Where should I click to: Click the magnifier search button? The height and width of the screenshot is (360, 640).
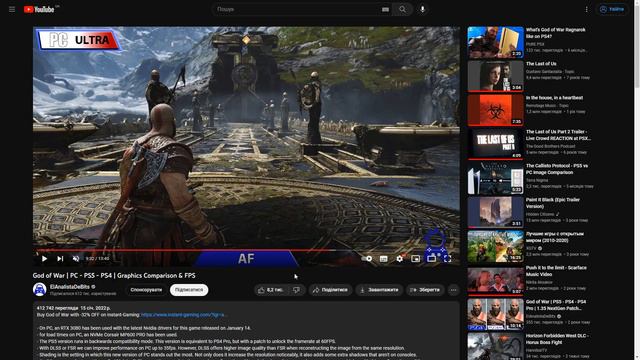click(402, 9)
